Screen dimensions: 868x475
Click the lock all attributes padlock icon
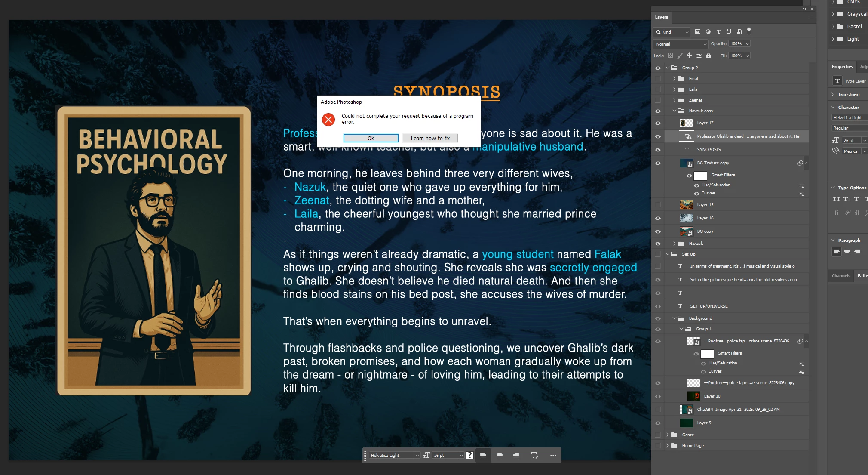click(709, 56)
